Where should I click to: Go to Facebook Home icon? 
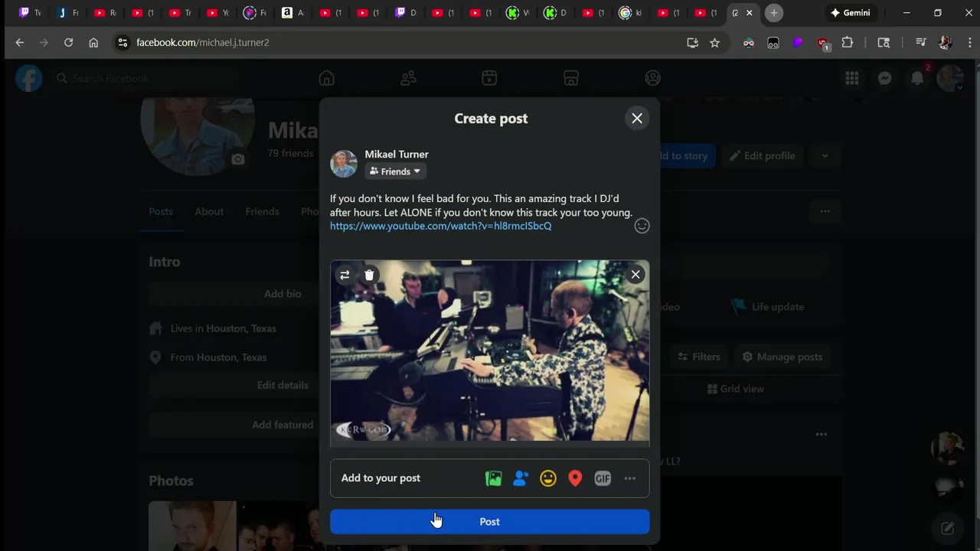tap(327, 78)
